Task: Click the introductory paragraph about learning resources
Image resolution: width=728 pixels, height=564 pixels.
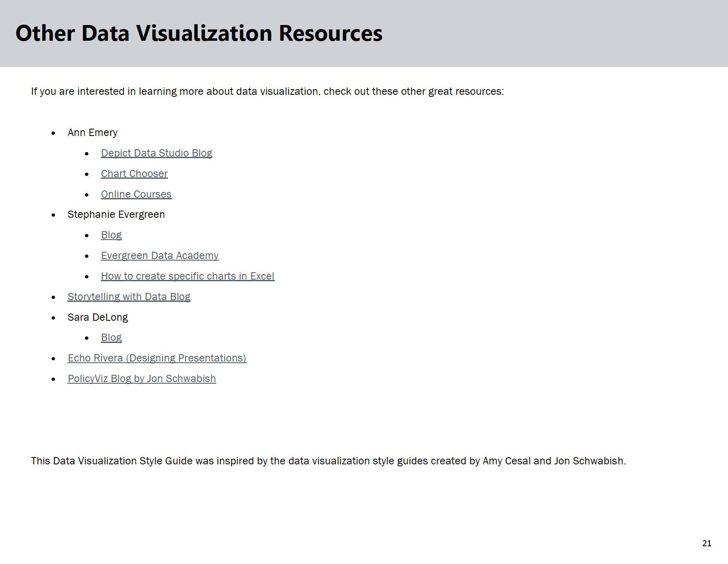Action: tap(267, 91)
